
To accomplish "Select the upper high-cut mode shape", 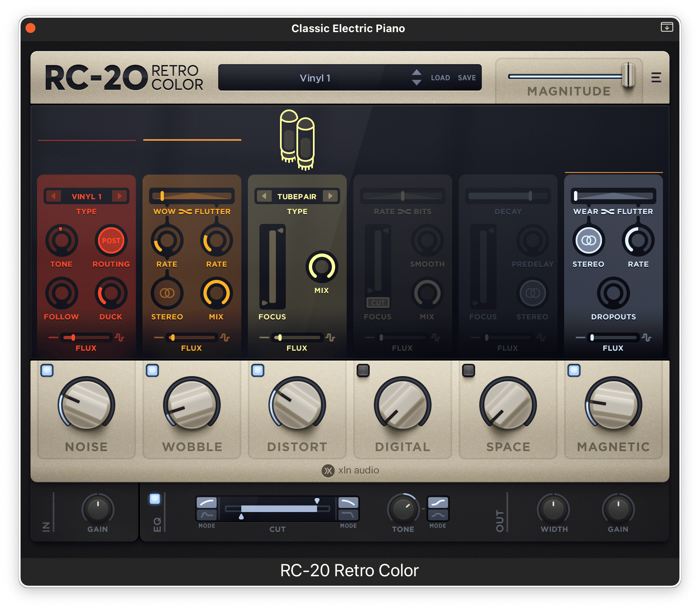I will click(x=348, y=503).
